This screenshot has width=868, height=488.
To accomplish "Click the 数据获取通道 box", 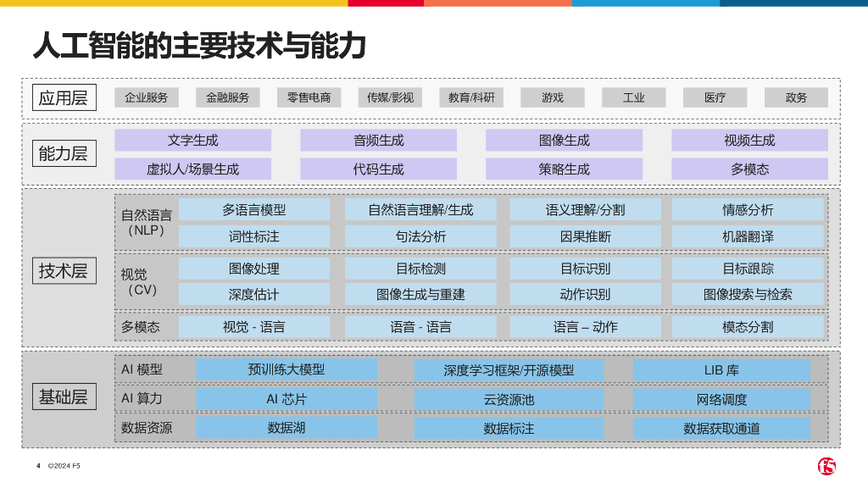I will pos(722,428).
